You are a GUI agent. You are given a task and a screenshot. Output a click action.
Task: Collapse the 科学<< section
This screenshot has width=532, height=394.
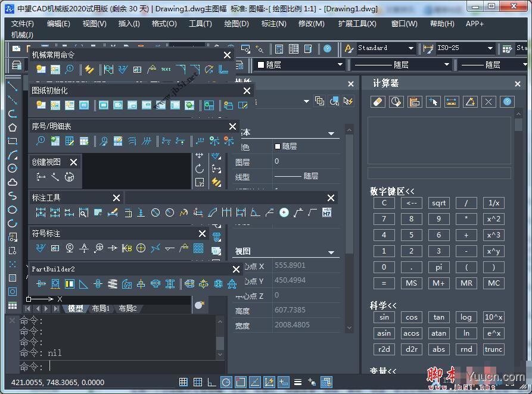point(383,305)
